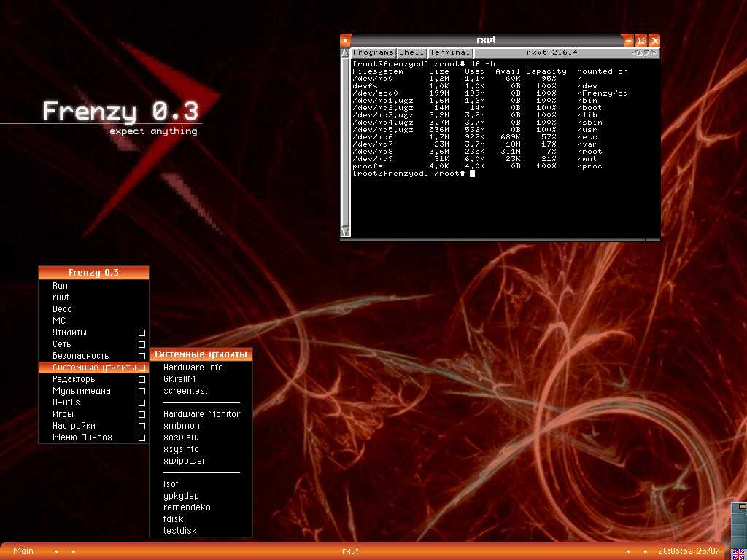Select testdisk in the submenu
Screen dimensions: 747x560
(180, 531)
